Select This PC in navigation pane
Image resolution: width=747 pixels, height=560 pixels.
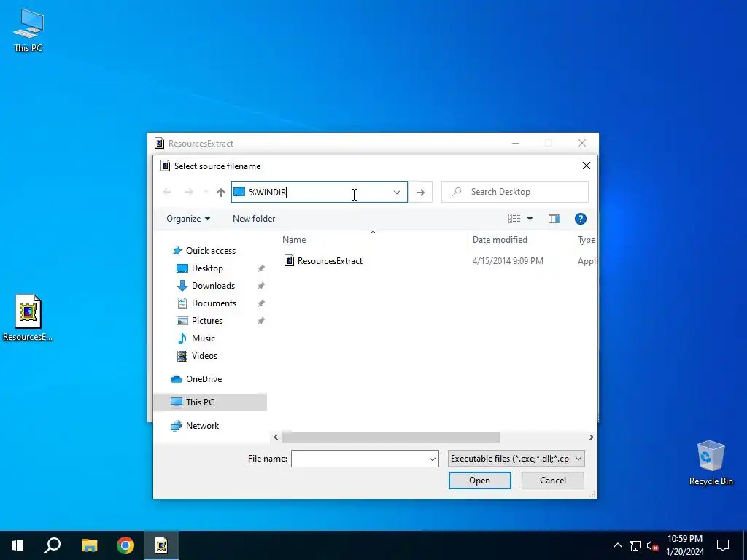click(200, 402)
